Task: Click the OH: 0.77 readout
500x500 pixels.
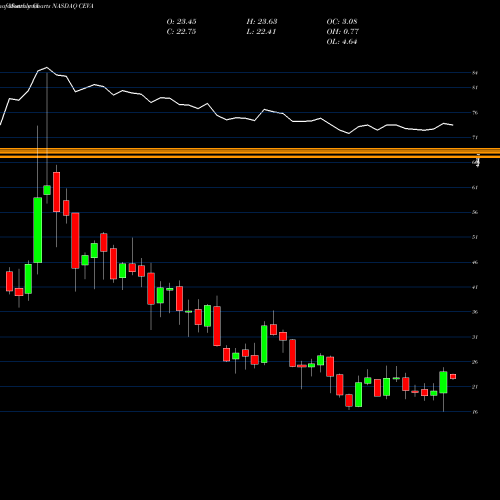Action: [x=342, y=32]
